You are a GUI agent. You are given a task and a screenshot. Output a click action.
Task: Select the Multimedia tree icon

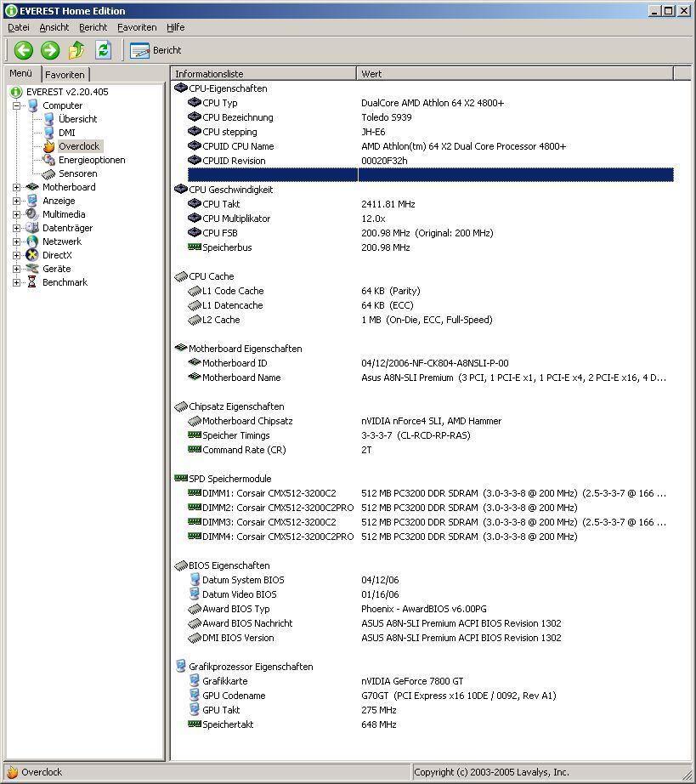click(32, 214)
